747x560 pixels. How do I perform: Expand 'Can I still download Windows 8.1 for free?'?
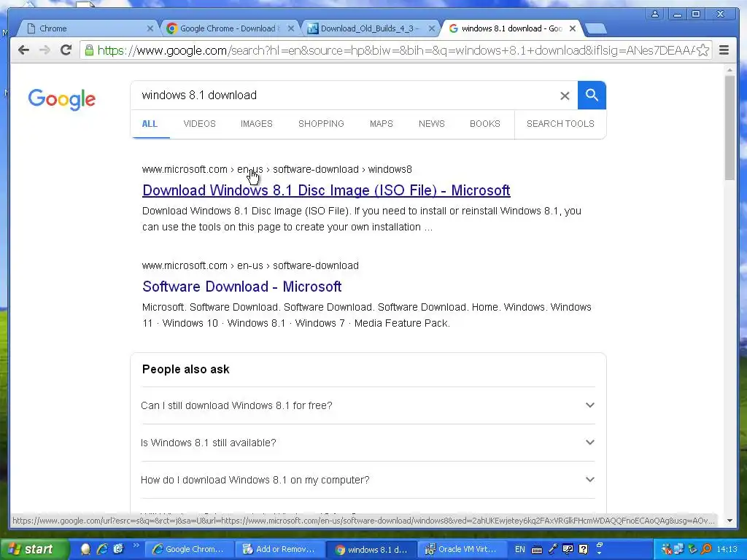pos(368,405)
